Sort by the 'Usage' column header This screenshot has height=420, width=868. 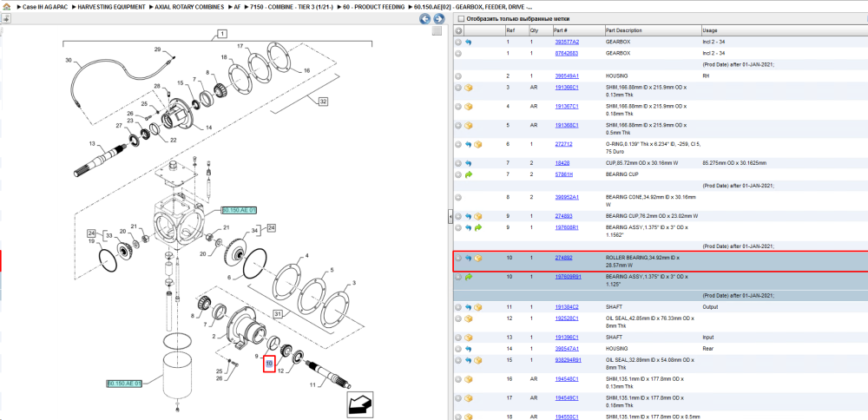710,30
